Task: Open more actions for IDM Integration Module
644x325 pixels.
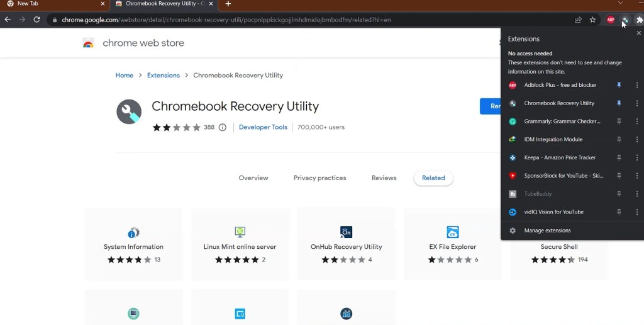Action: click(x=637, y=139)
